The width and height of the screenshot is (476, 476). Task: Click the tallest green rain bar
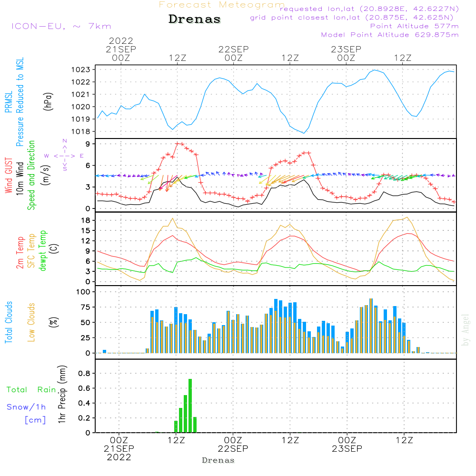point(190,406)
